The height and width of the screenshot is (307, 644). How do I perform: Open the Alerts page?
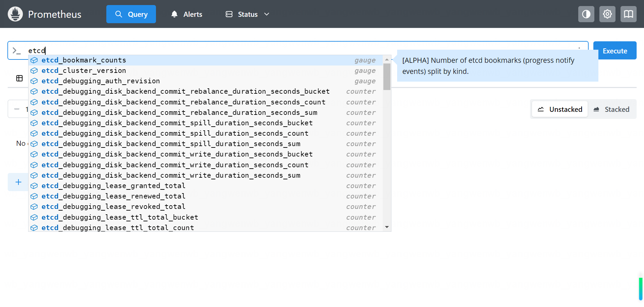click(x=186, y=14)
